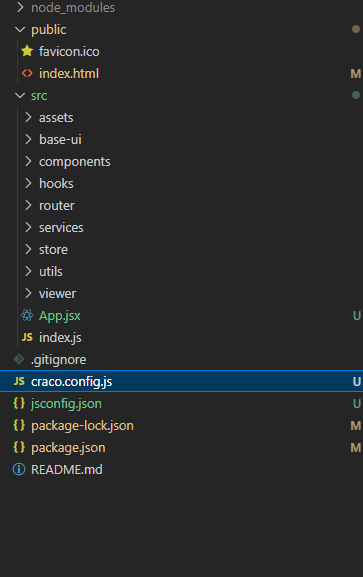
Task: Click the braces icon beside package.json
Action: pos(19,447)
